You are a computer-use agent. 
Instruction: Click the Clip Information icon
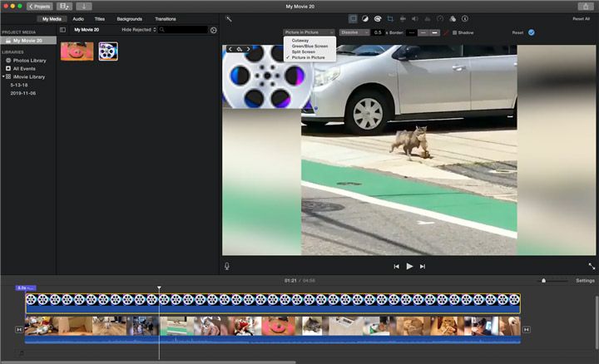click(464, 18)
